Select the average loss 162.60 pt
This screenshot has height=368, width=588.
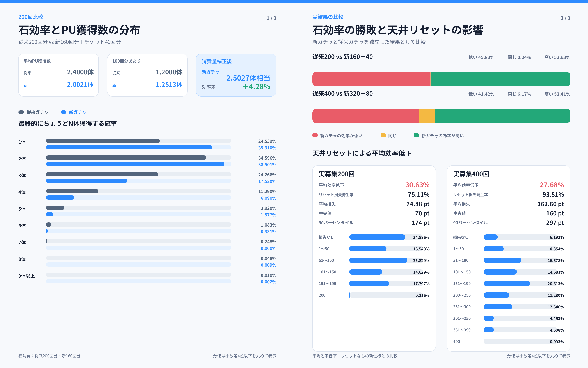[551, 204]
